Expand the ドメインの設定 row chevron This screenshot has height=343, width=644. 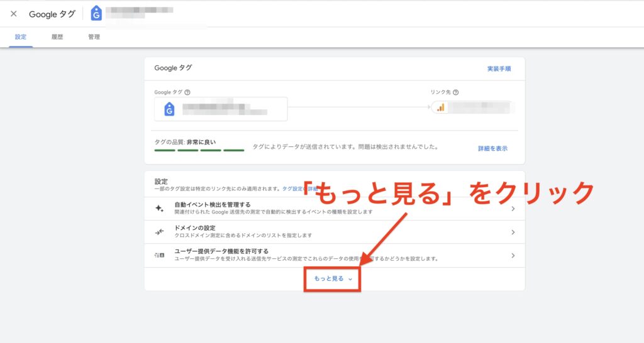coord(513,232)
